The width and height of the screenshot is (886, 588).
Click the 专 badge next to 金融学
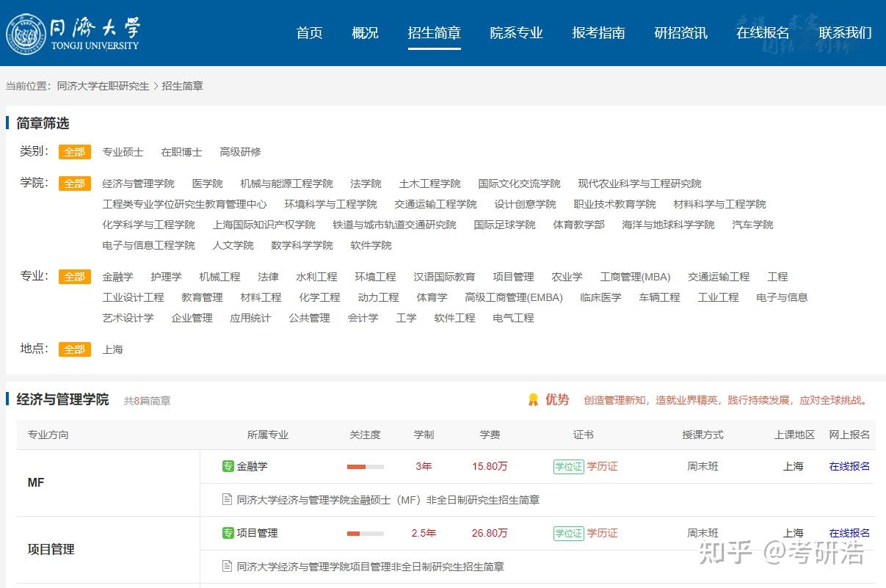click(227, 466)
